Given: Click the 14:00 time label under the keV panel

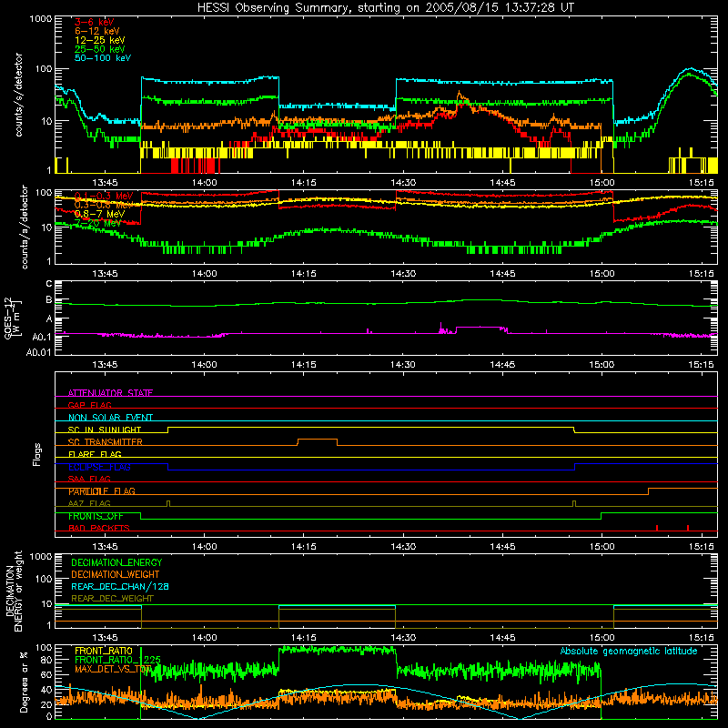Looking at the screenshot, I should coord(204,183).
